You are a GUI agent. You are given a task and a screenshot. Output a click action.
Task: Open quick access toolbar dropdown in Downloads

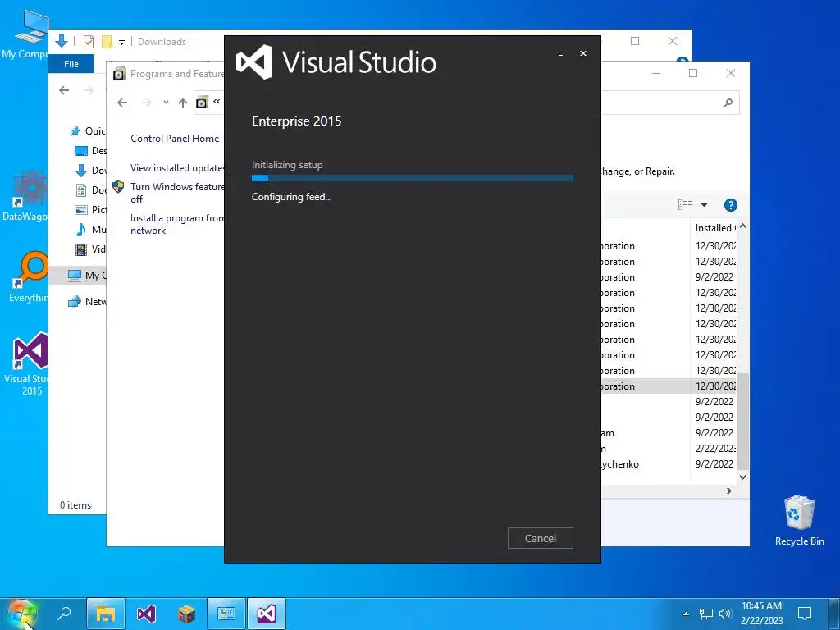click(x=121, y=43)
